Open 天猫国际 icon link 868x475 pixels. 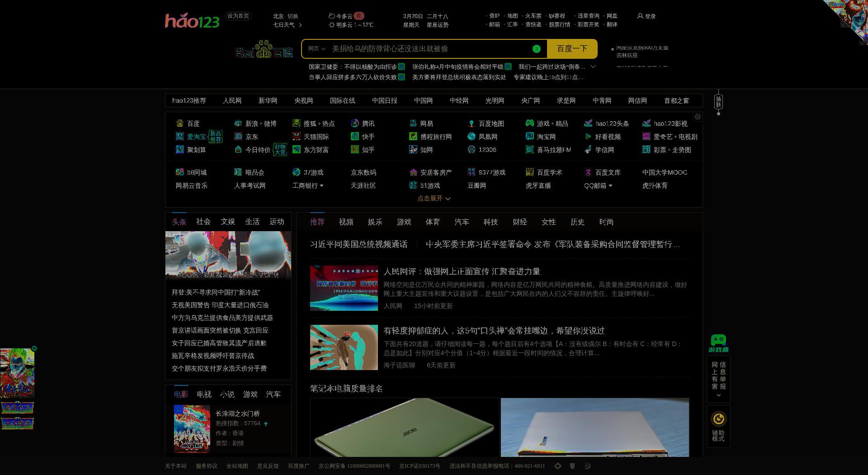[x=296, y=137]
